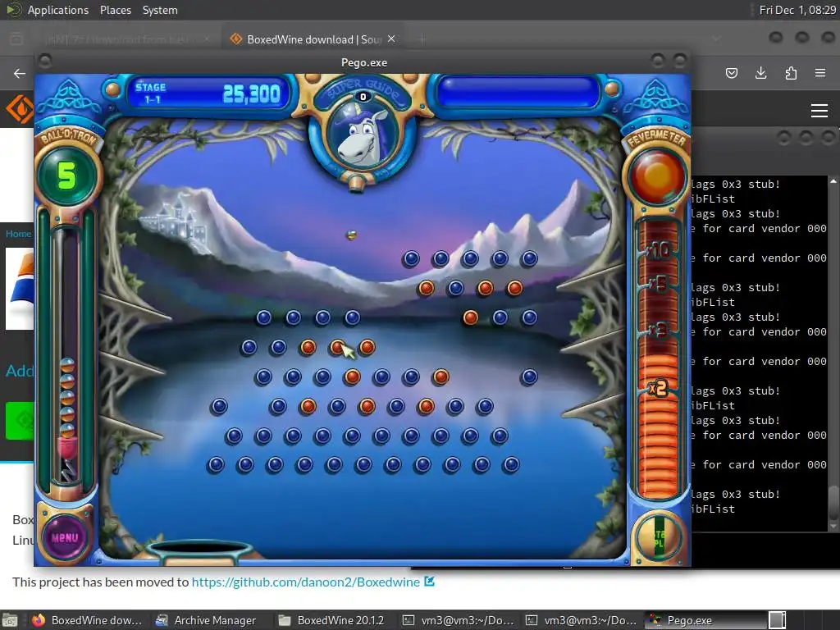
Task: Click the Fevermeter orange orb
Action: [x=657, y=176]
